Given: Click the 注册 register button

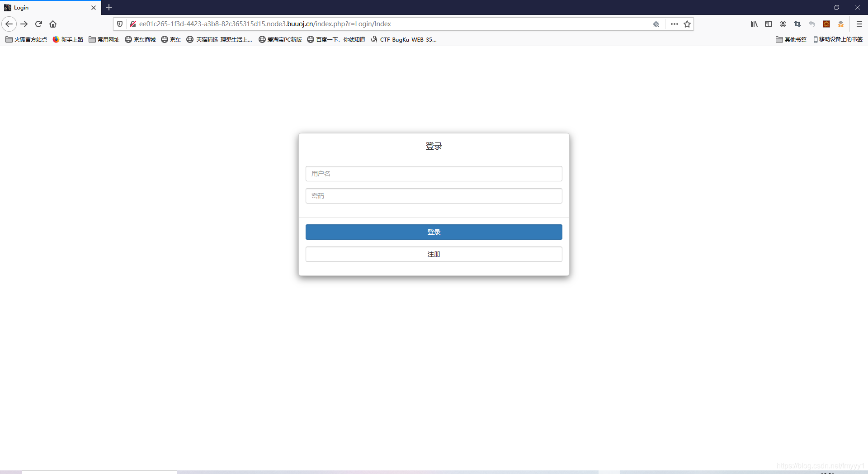Looking at the screenshot, I should 434,254.
